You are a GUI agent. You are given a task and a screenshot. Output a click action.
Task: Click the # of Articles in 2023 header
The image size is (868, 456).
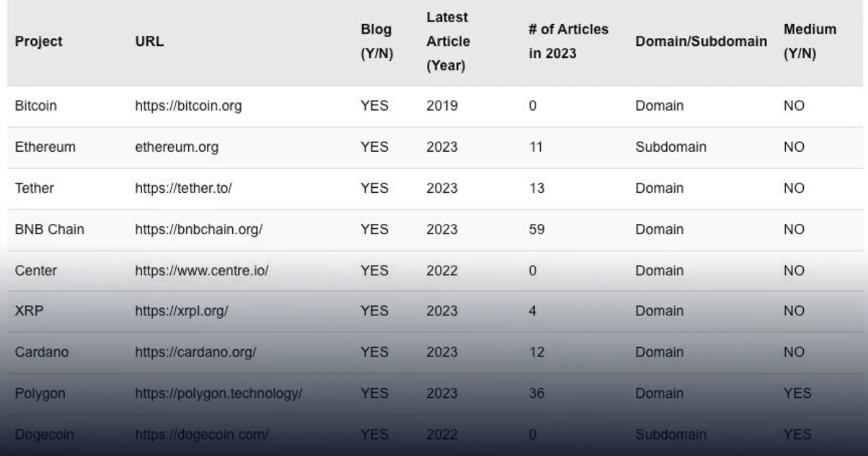pos(568,42)
